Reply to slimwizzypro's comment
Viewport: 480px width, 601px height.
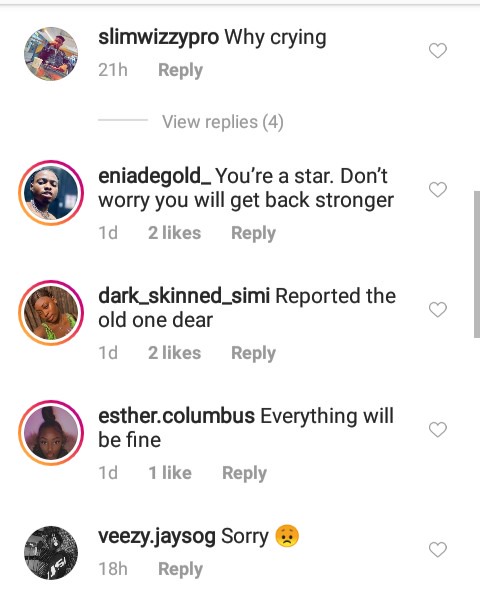coord(180,70)
